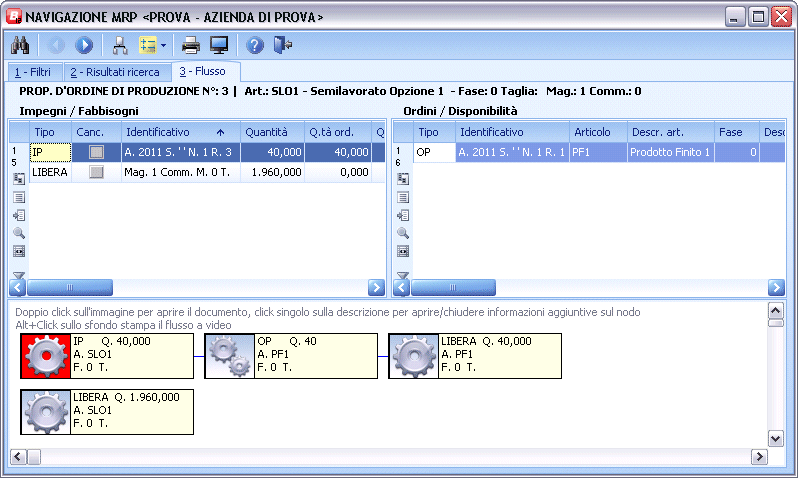Viewport: 798px width, 478px height.
Task: Click Tipo column header in Impegni grid
Action: click(50, 132)
